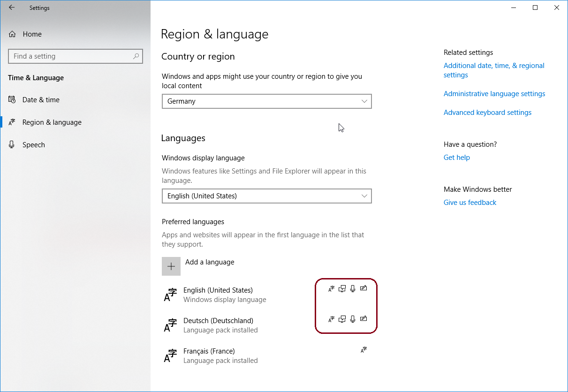Click the text-to-speech icon for Deutsch (Deutschland)
The width and height of the screenshot is (568, 392).
(x=342, y=319)
